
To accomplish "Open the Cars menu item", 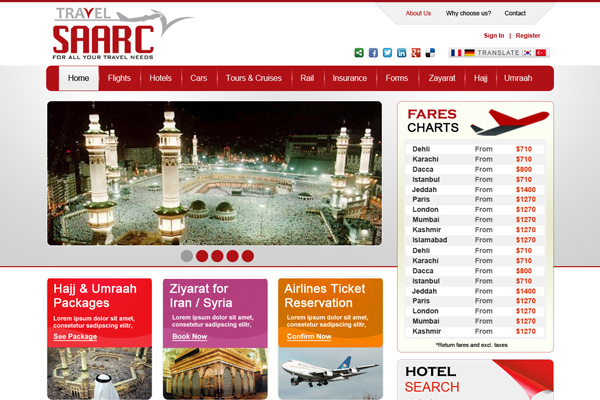I will [199, 78].
